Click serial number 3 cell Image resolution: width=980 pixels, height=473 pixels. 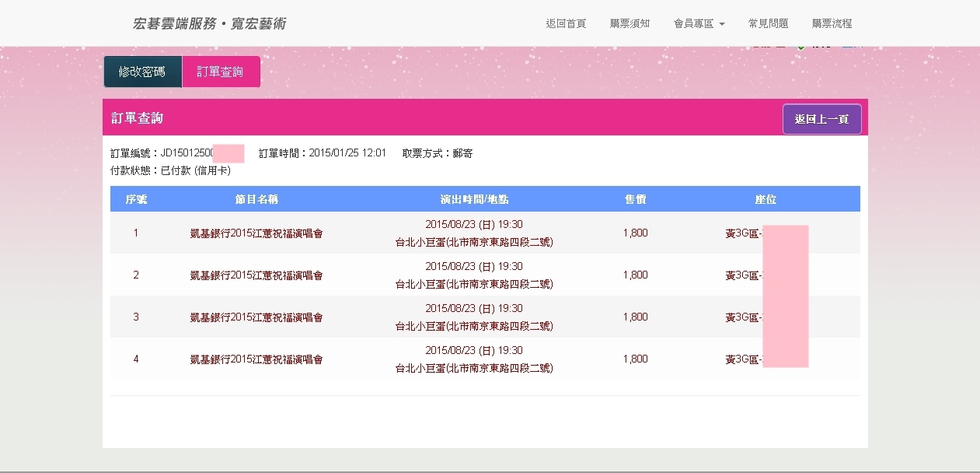pos(136,317)
